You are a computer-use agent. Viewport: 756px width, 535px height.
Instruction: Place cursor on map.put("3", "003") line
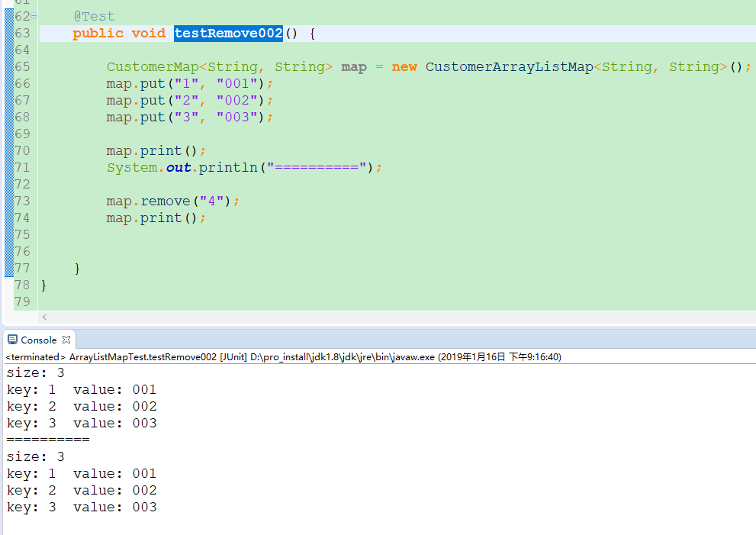point(190,118)
